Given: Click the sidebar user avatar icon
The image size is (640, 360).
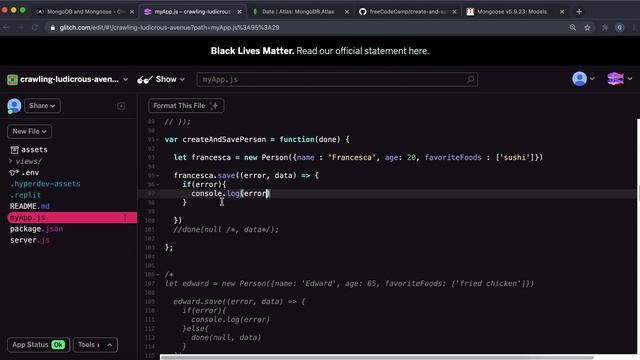Looking at the screenshot, I should click(x=14, y=106).
